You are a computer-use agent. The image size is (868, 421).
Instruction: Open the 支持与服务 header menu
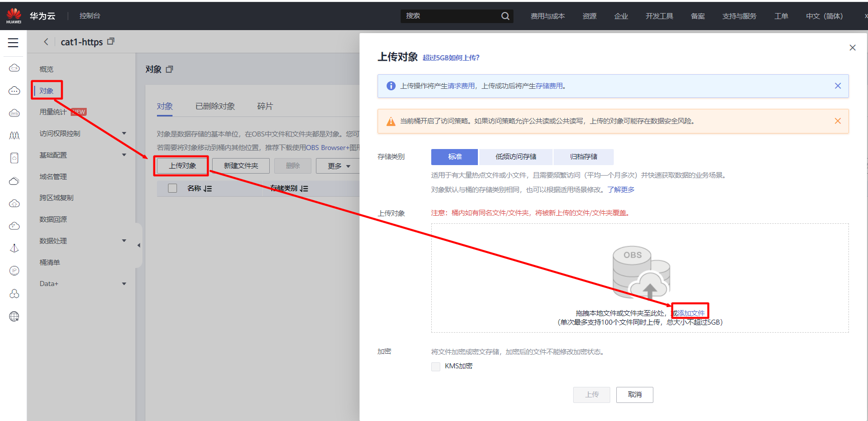pyautogui.click(x=739, y=16)
